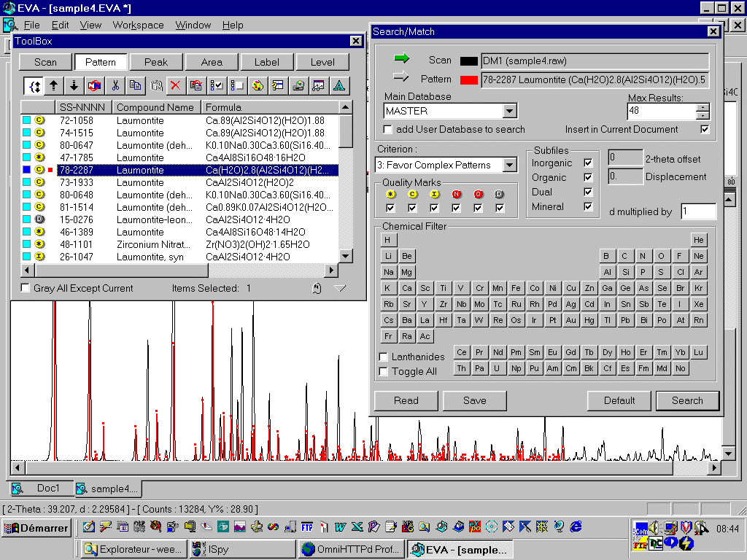
Task: Click the disc drive database icon
Action: tap(298, 86)
